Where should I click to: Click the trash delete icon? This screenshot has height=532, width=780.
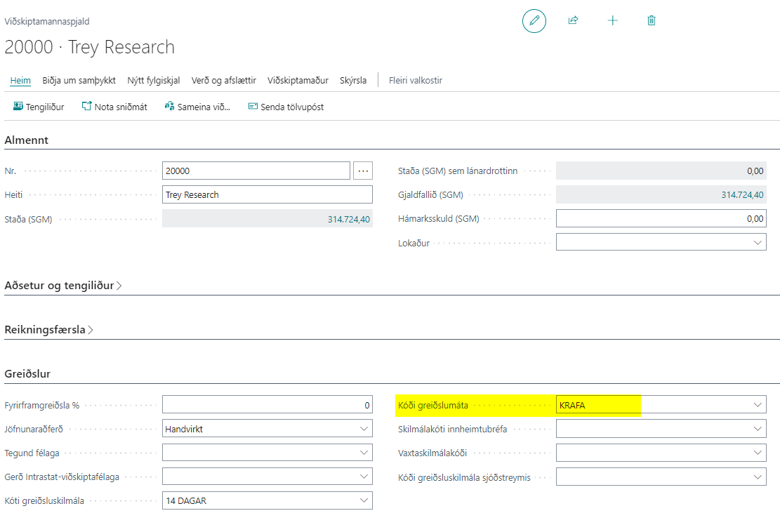click(652, 21)
